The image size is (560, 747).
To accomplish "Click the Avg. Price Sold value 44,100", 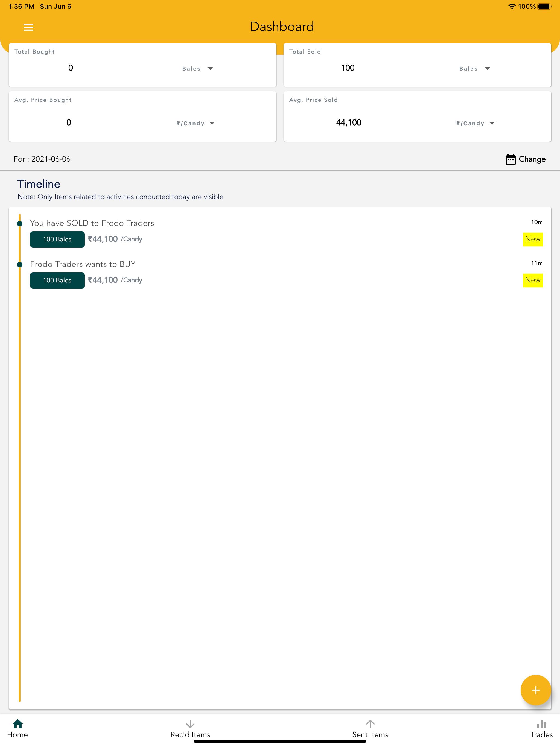I will click(x=349, y=122).
